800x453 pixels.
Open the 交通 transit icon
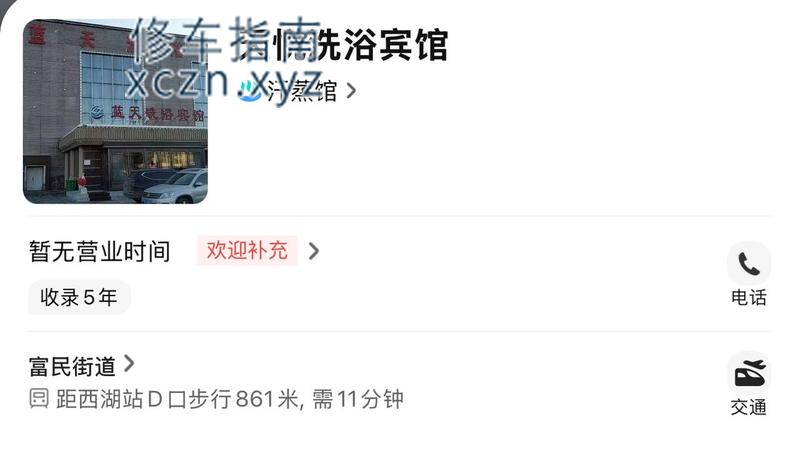tap(749, 373)
